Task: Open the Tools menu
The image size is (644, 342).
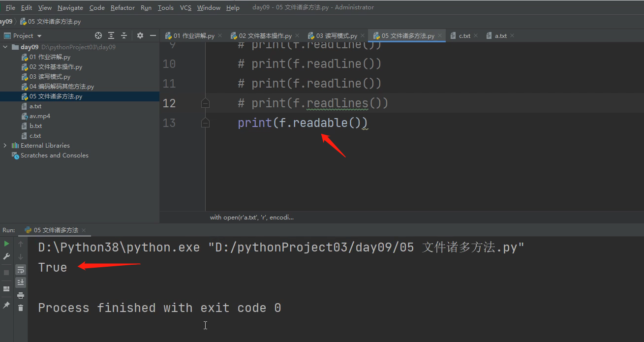Action: [166, 7]
